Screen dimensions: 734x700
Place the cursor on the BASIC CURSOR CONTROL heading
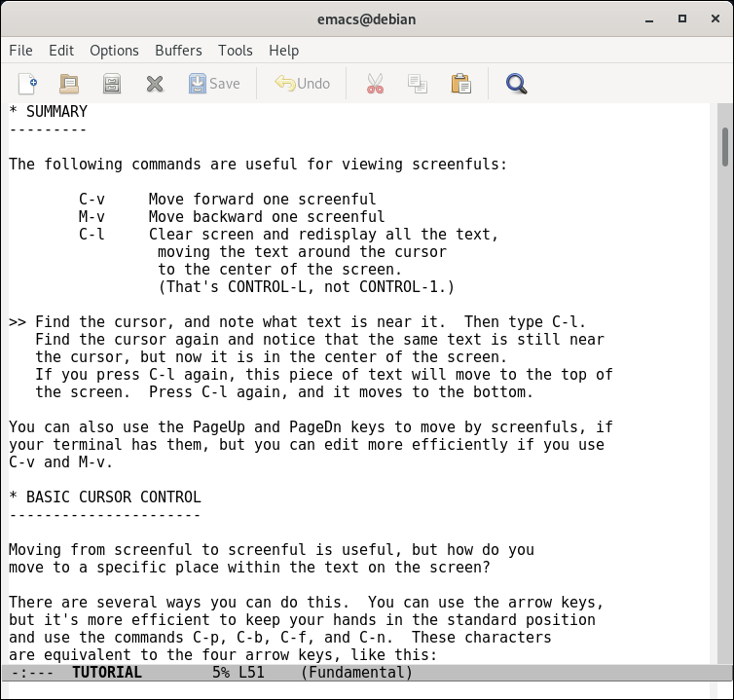click(x=113, y=497)
